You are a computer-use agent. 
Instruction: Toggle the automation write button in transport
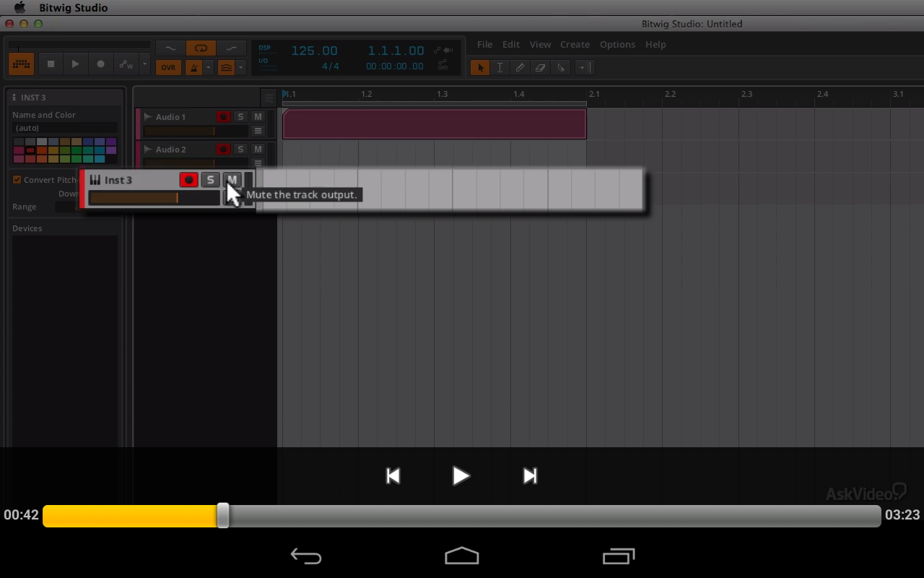coord(126,64)
